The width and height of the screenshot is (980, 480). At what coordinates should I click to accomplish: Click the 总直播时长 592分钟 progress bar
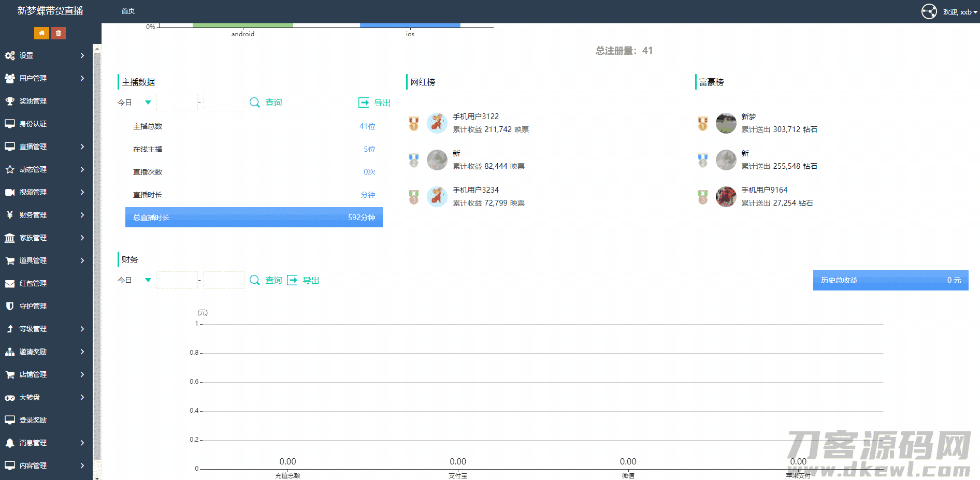[x=254, y=217]
